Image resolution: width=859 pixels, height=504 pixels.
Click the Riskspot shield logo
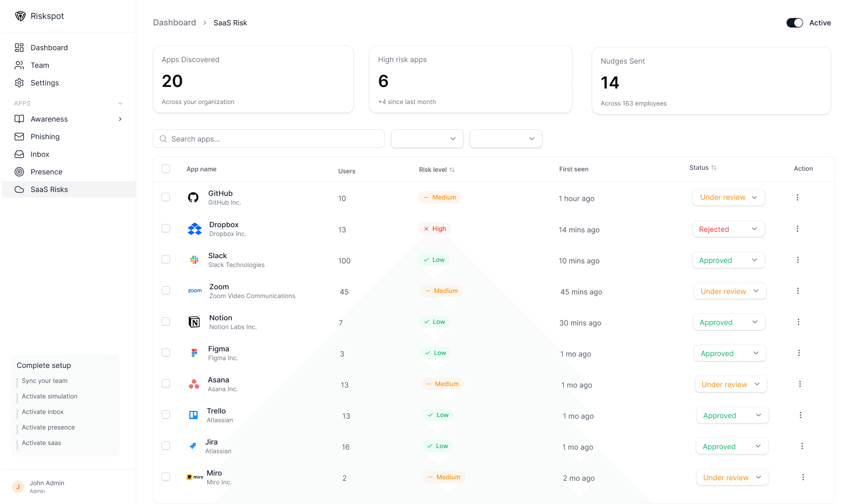(x=20, y=16)
